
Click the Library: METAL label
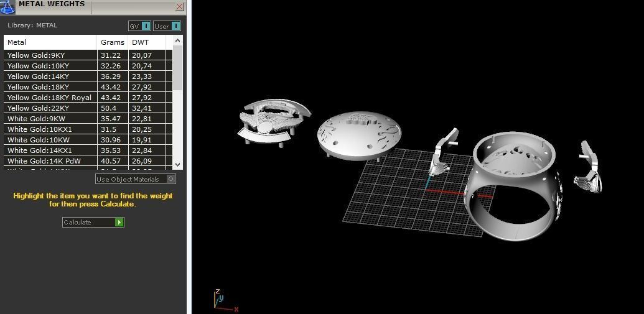pos(32,25)
